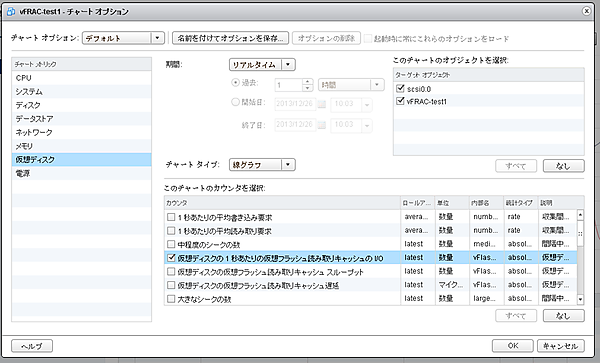The height and width of the screenshot is (363, 600).
Task: Confirm the dialog with OK
Action: tap(512, 346)
